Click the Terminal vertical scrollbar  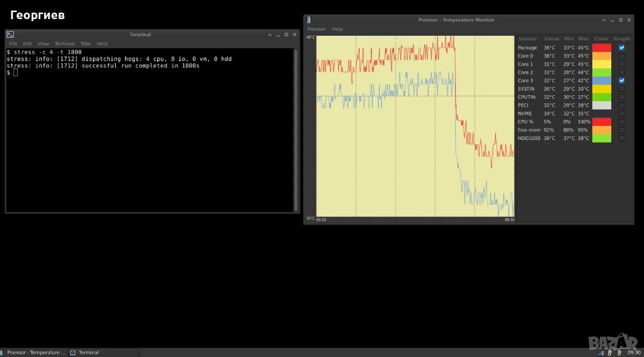pos(296,130)
